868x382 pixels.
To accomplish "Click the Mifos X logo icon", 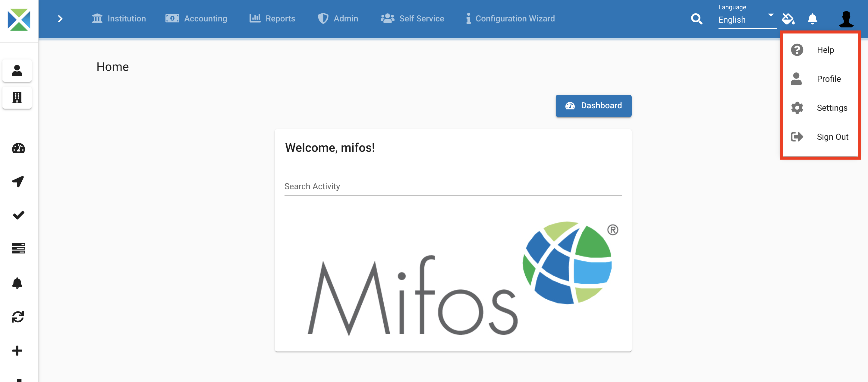I will 19,20.
